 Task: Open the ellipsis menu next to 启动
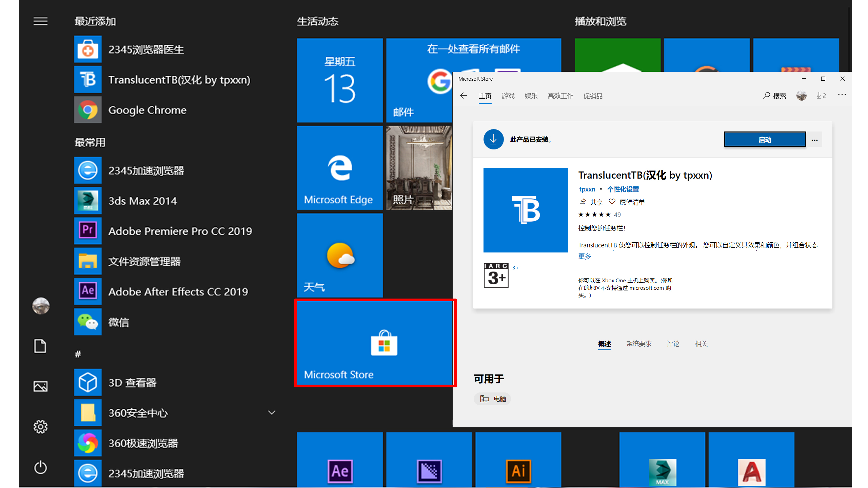814,140
